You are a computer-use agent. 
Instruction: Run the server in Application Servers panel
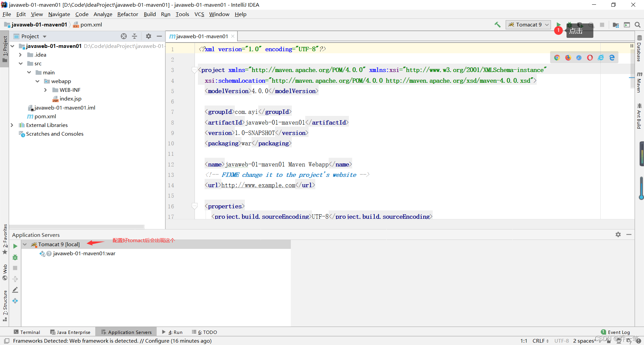click(15, 246)
